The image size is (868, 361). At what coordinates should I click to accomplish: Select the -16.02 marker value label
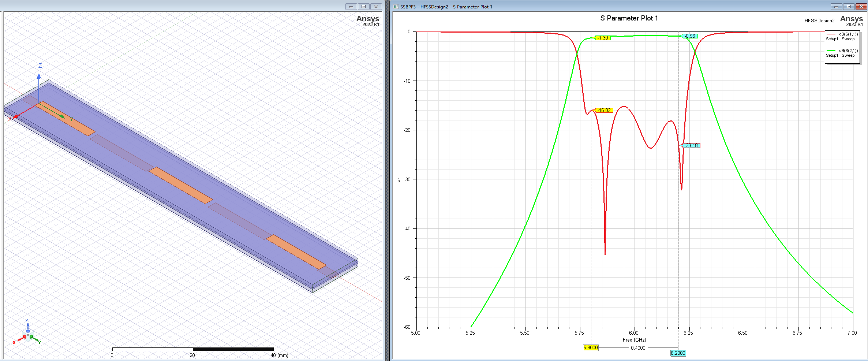(604, 111)
